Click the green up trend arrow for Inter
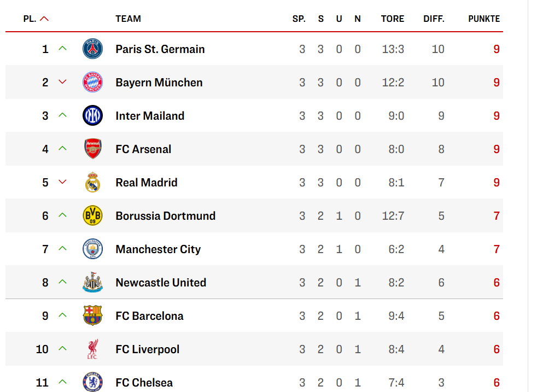The height and width of the screenshot is (392, 537). (x=62, y=115)
